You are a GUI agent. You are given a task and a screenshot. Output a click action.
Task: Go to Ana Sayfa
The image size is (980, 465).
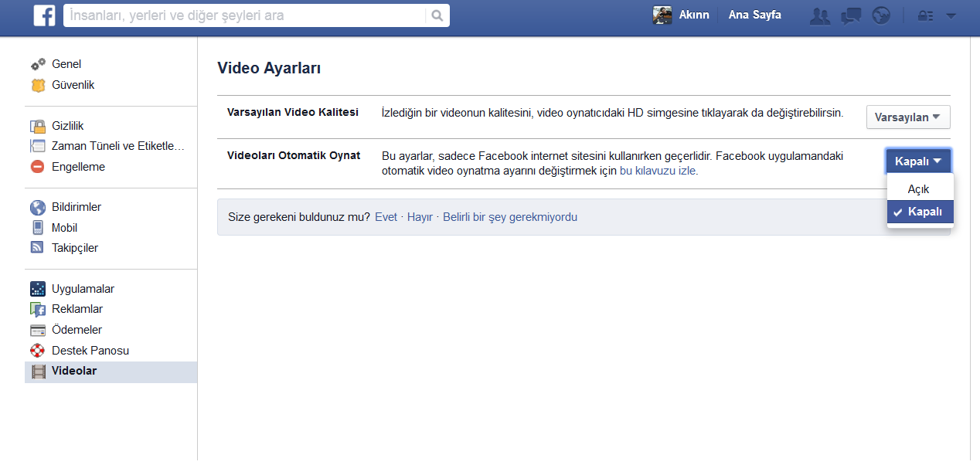coord(754,15)
